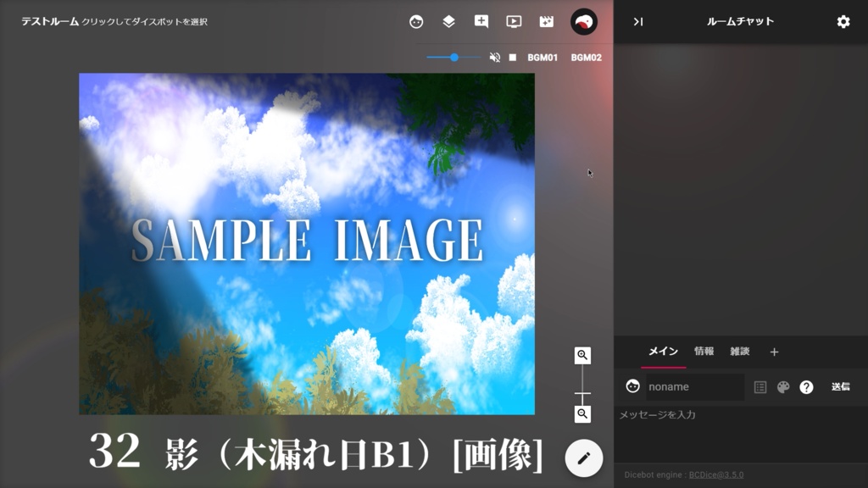The image size is (868, 488).
Task: Click the screen cut-in icon in toolbar
Action: (513, 22)
